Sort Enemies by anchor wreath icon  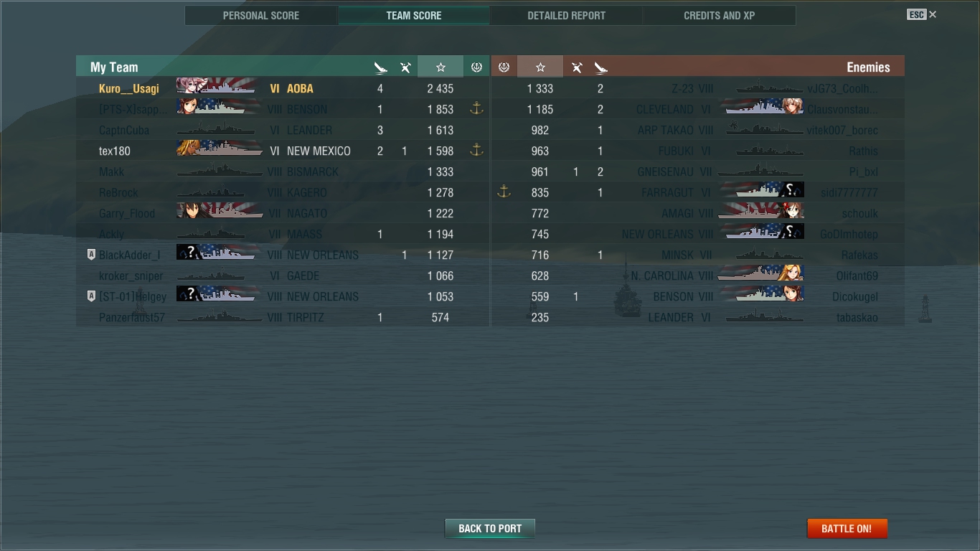coord(504,67)
